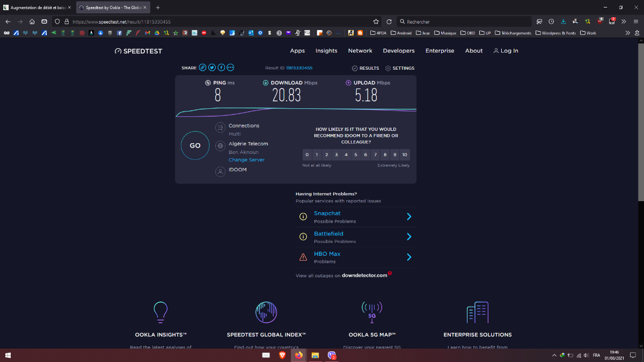Click the user icon next to IDOOM
The image size is (644, 362).
tap(220, 172)
